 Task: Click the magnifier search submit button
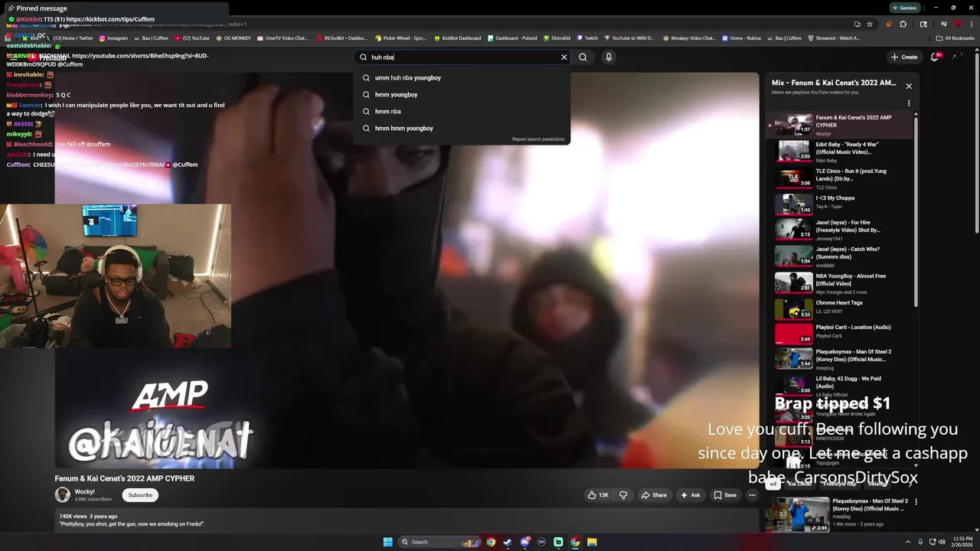click(x=583, y=57)
